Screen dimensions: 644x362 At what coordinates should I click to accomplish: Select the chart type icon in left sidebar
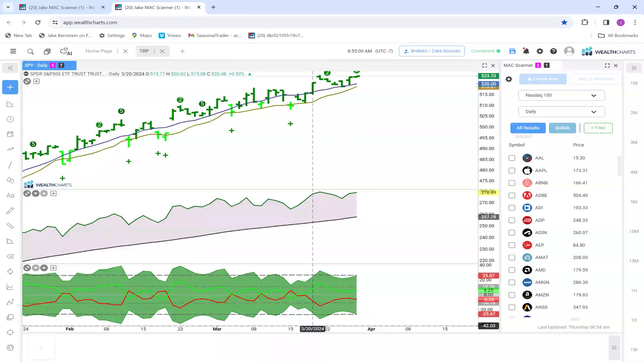[x=10, y=104]
